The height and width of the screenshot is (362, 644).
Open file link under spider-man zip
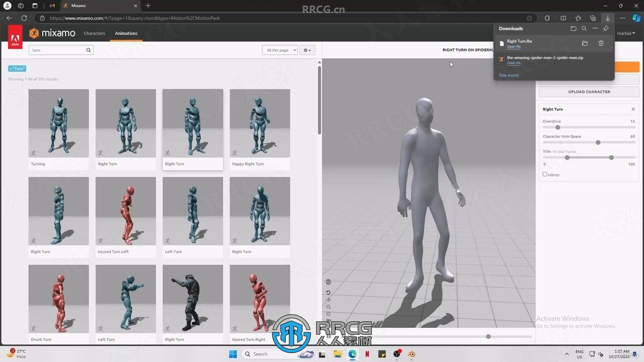tap(514, 63)
